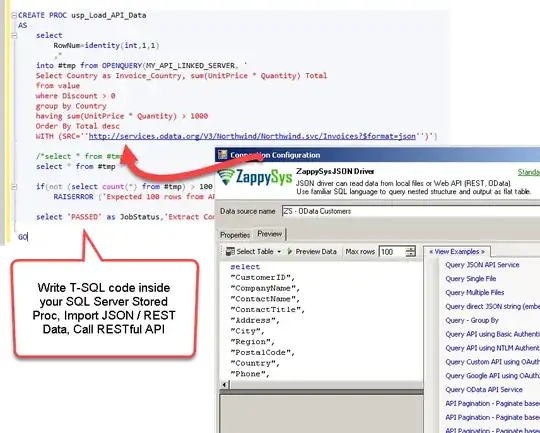This screenshot has height=433, width=540.
Task: Collapse the CREATE PROC code block
Action: [14, 15]
